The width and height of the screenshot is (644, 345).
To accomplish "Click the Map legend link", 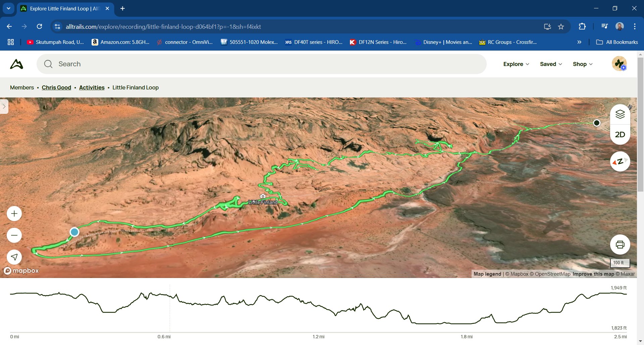I will tap(487, 274).
